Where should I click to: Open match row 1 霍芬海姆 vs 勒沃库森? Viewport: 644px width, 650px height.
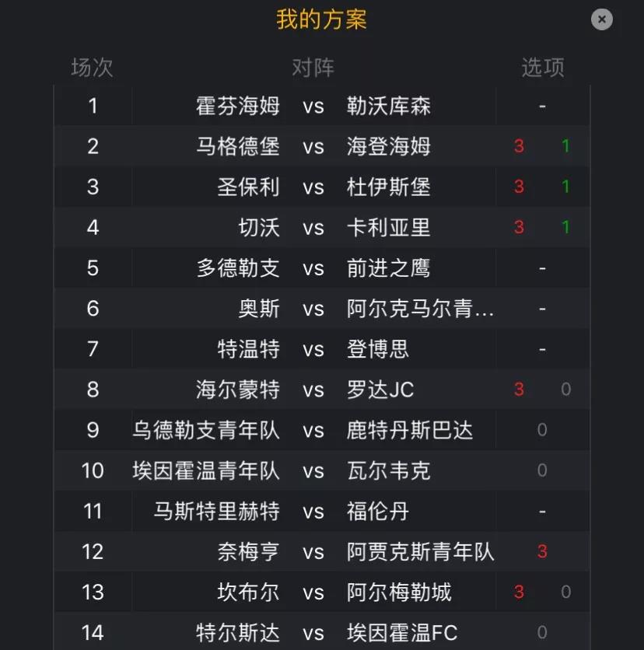point(322,106)
